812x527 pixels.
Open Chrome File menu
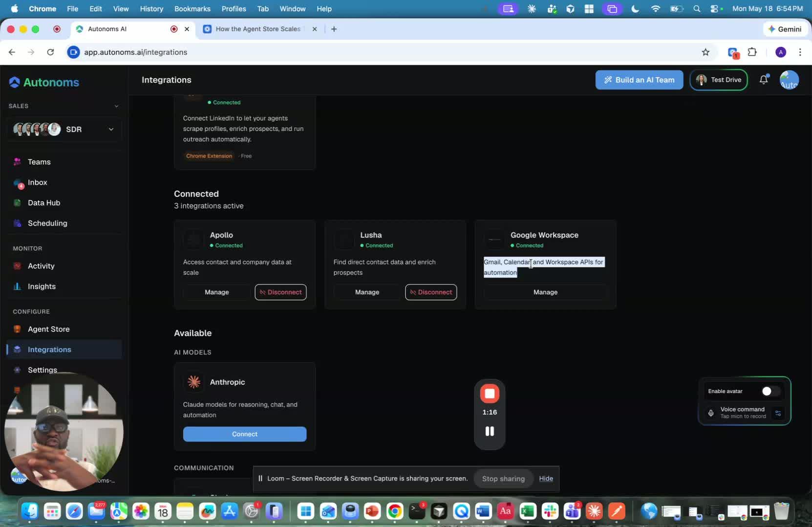pyautogui.click(x=72, y=9)
